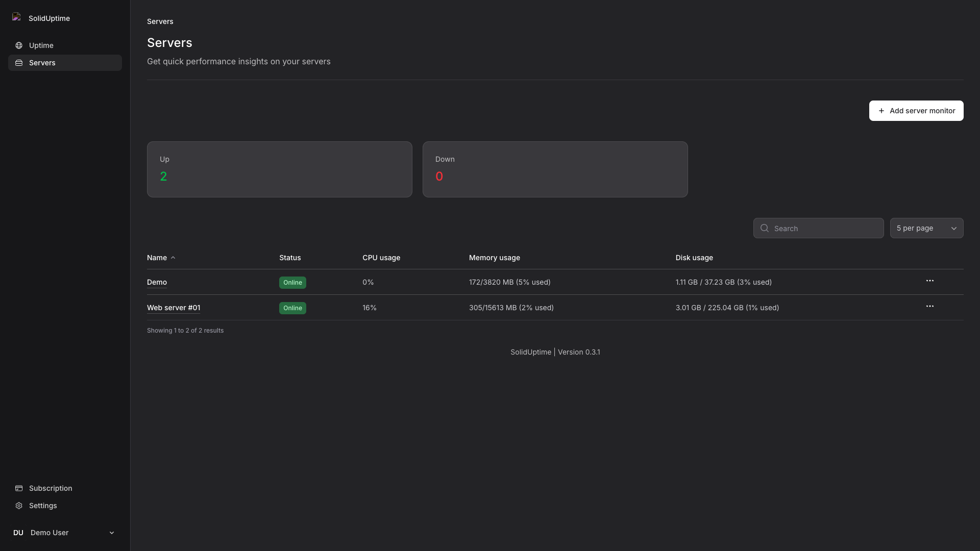980x551 pixels.
Task: Click the Settings gear icon
Action: coord(19,506)
